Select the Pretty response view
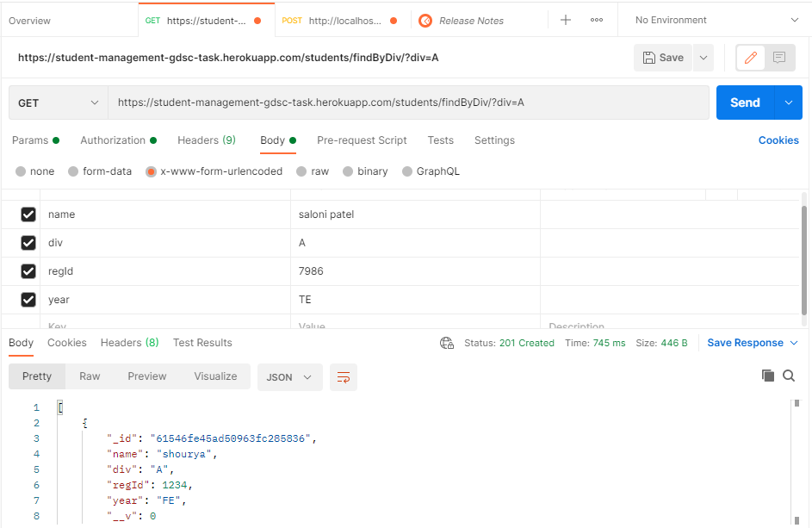The height and width of the screenshot is (528, 812). [37, 376]
